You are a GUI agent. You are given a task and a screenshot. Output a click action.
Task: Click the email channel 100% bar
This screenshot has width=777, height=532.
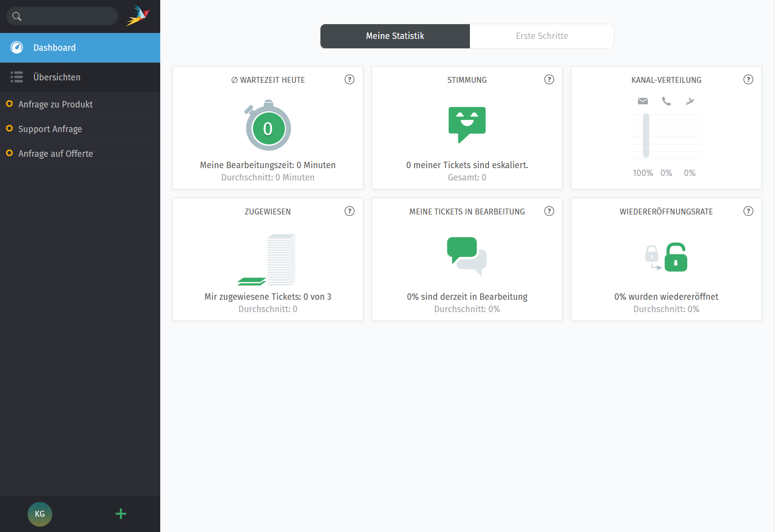click(646, 136)
